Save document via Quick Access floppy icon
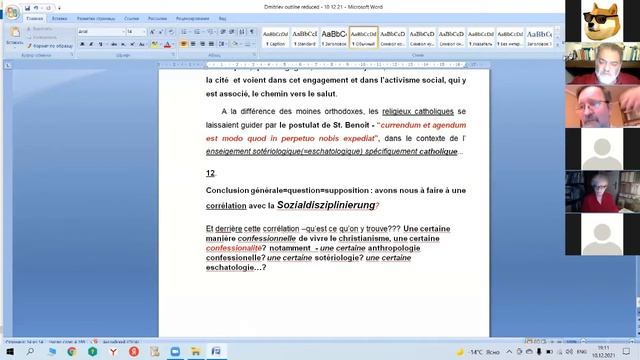This screenshot has height=360, width=640. pos(27,8)
